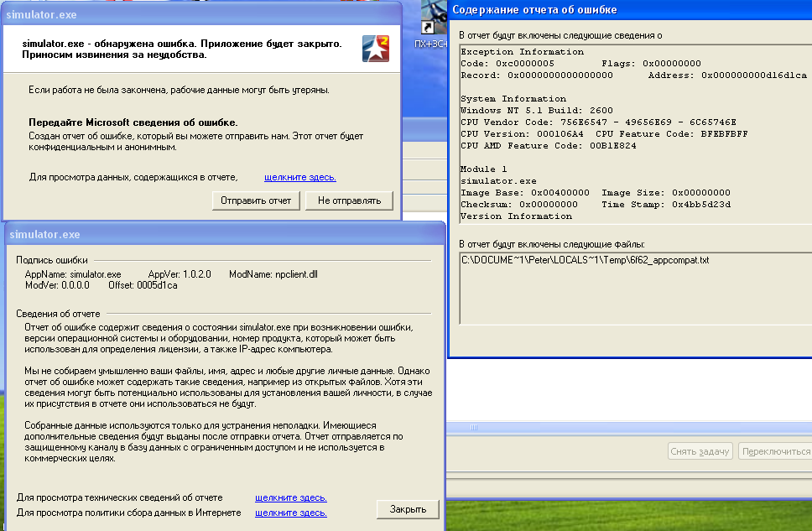Screen dimensions: 812x531
Task: Open политики сбора данных щелкните здесь link
Action: tap(290, 513)
